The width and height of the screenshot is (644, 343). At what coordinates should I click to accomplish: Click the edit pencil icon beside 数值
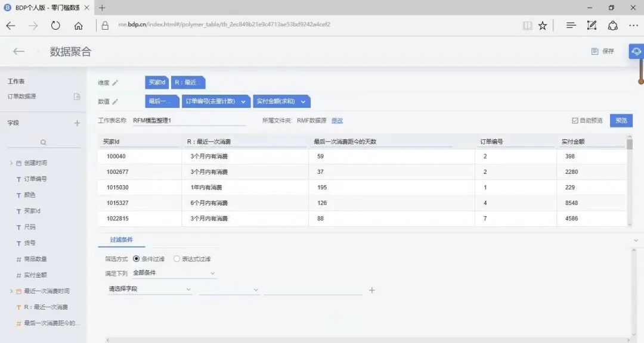116,101
